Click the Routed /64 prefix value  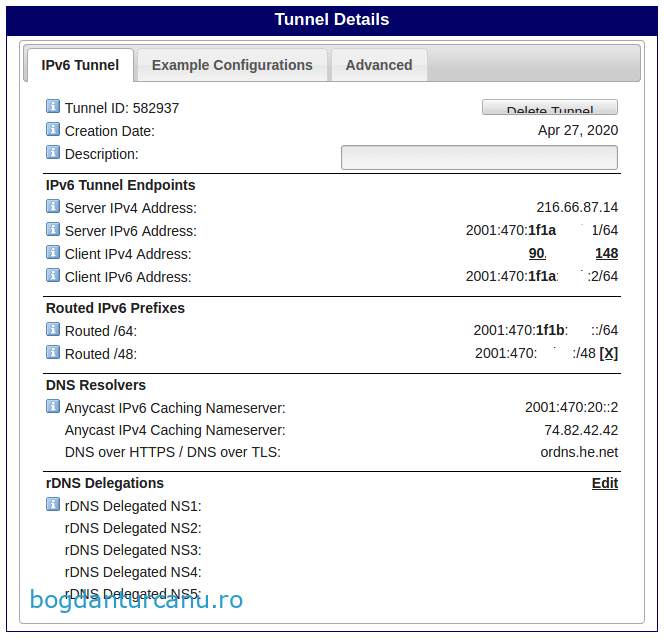(545, 331)
